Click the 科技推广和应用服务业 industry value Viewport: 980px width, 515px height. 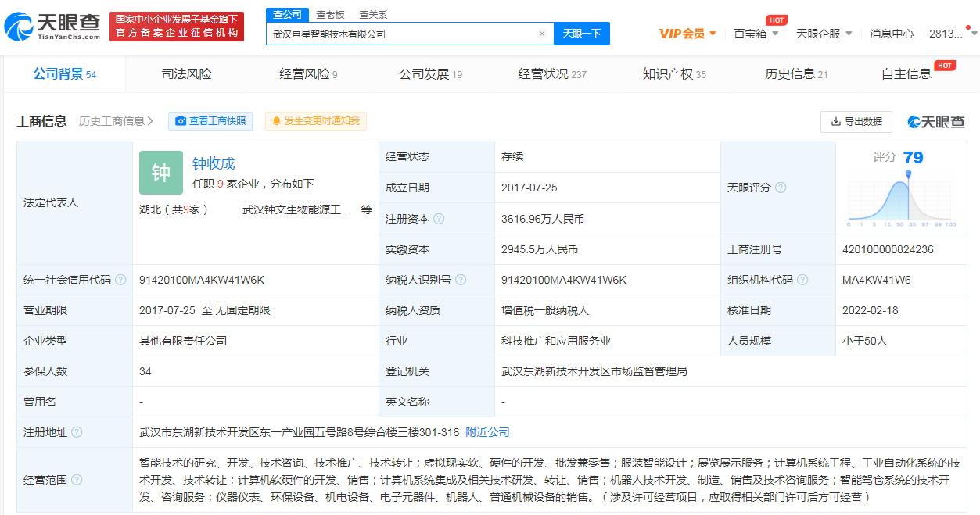556,341
